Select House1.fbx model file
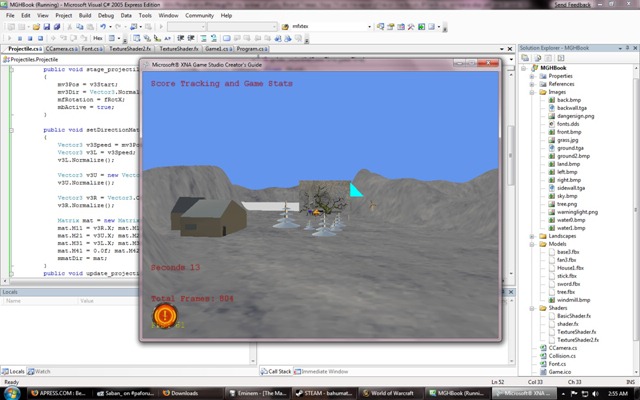 (x=570, y=268)
